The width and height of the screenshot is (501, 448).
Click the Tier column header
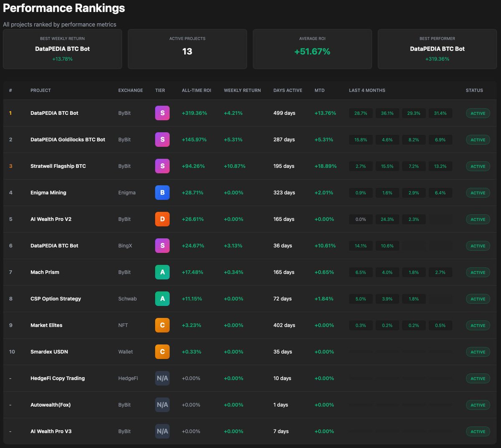tap(160, 90)
